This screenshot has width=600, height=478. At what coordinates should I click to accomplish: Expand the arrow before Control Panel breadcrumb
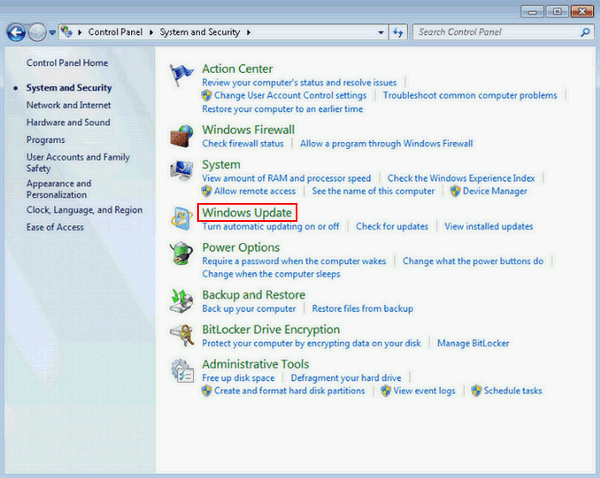(x=80, y=33)
